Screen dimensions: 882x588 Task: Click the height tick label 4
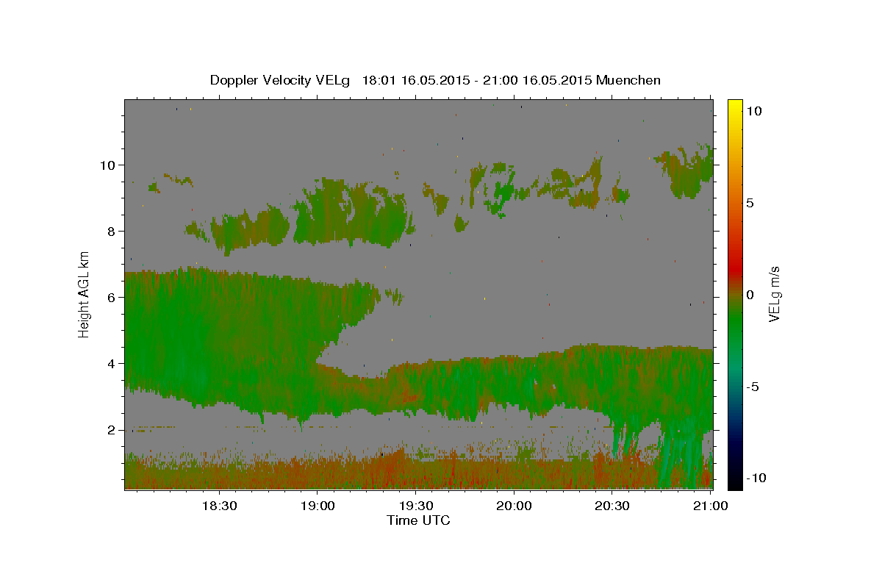(112, 363)
